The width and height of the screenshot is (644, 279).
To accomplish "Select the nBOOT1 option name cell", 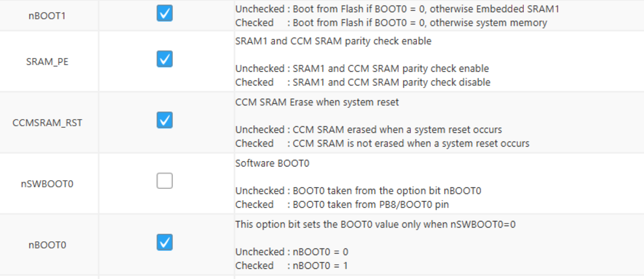I will (x=47, y=16).
